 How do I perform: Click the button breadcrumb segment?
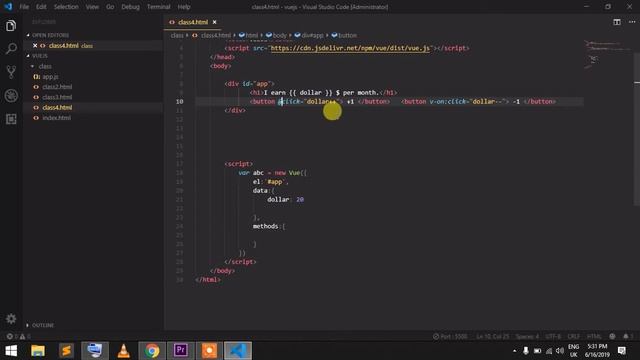click(344, 36)
